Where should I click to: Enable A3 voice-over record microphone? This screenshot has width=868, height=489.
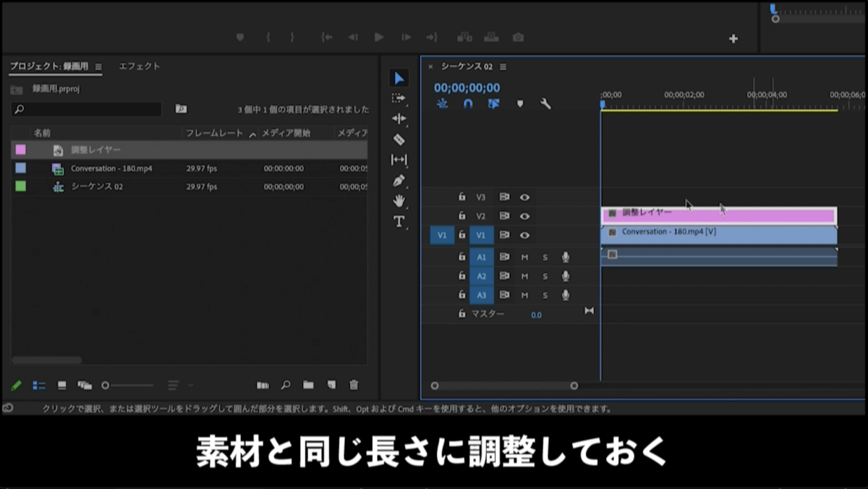pos(566,295)
